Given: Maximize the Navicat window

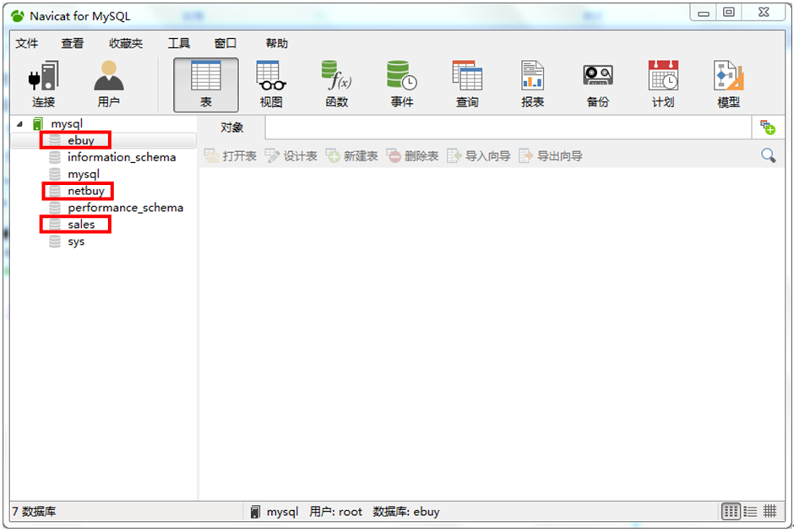Looking at the screenshot, I should [729, 13].
